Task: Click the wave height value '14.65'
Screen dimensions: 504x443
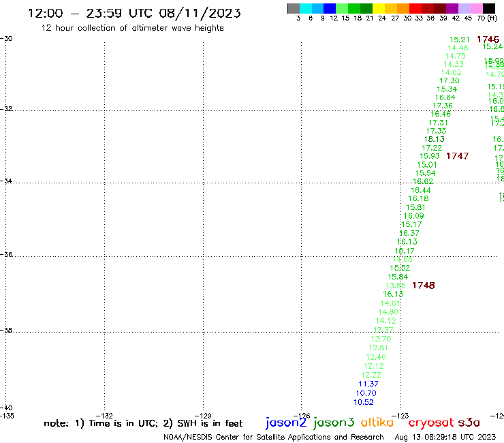Action: [x=403, y=259]
